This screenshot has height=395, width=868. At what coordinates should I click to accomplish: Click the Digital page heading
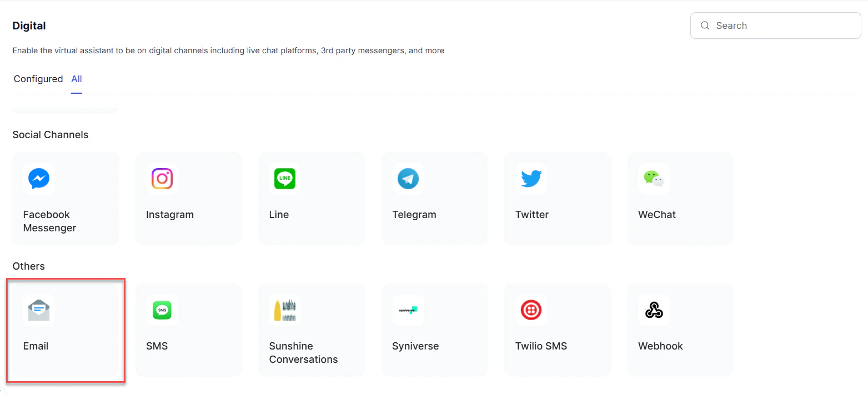click(x=29, y=26)
